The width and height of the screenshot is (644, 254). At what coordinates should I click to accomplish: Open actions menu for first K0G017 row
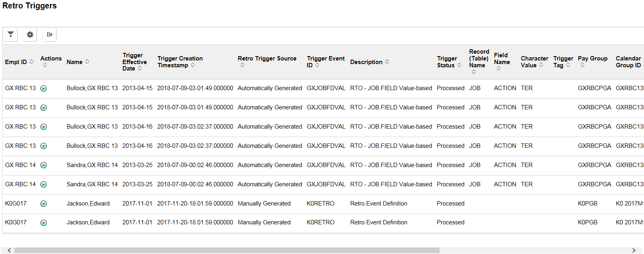pyautogui.click(x=44, y=204)
